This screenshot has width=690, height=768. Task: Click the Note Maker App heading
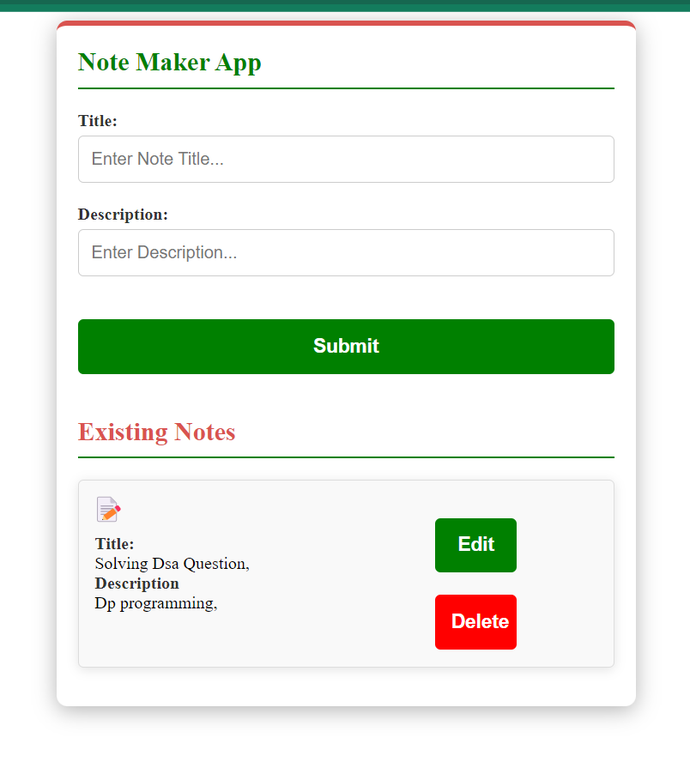169,63
